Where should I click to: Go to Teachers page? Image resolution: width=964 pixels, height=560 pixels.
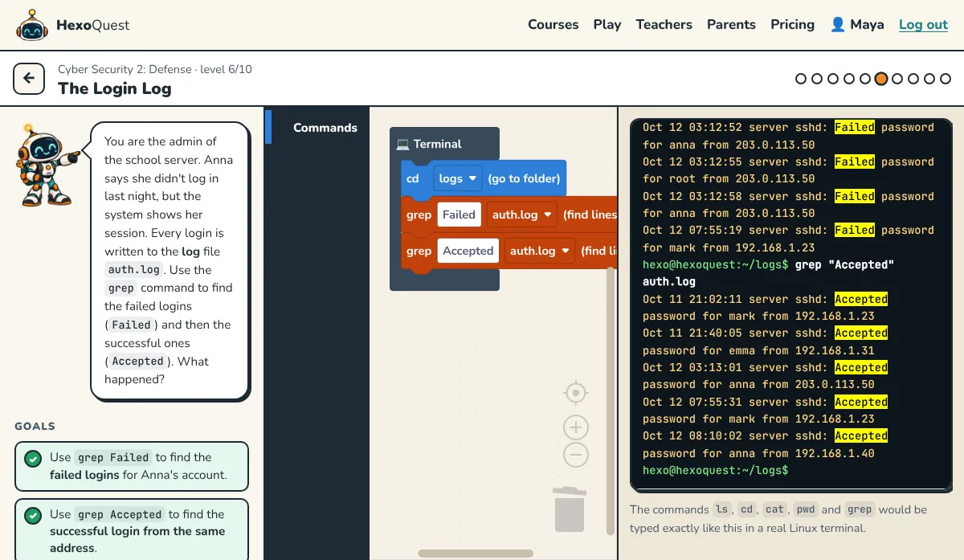click(x=664, y=24)
